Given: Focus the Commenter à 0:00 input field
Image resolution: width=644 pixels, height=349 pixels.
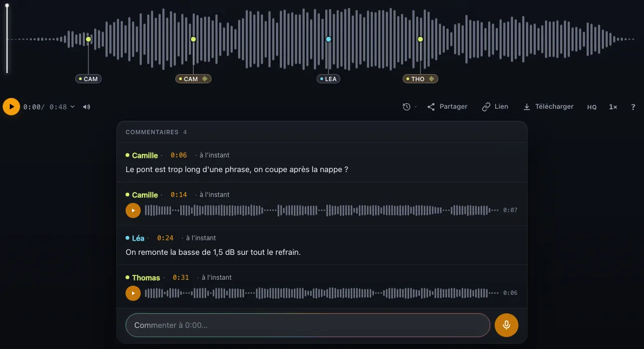Looking at the screenshot, I should coord(307,325).
